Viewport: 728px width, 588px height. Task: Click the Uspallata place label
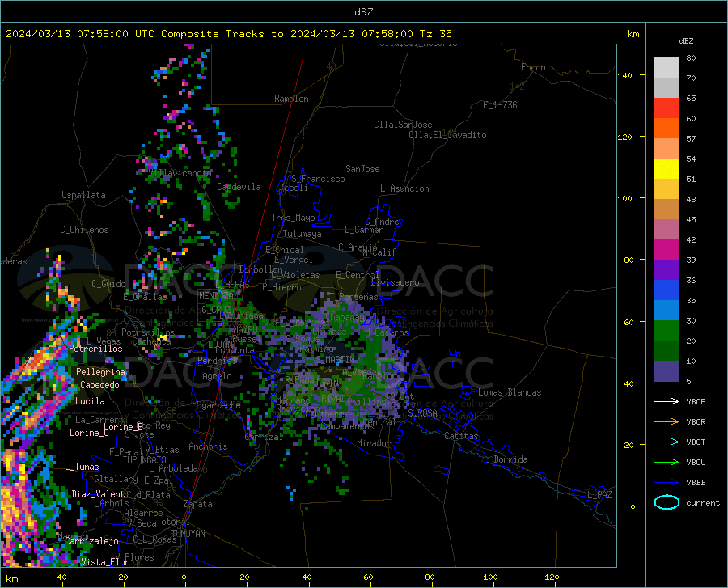tap(83, 195)
